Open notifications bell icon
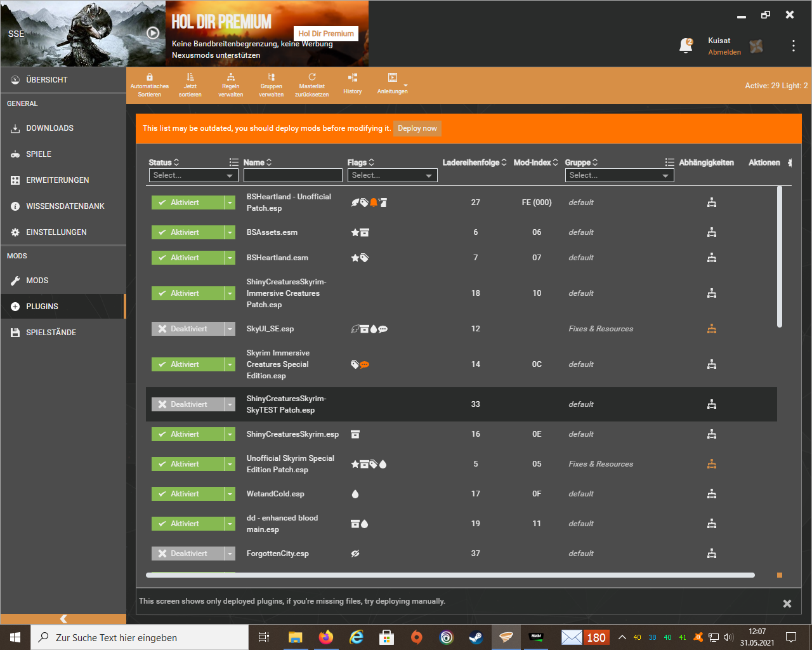This screenshot has height=650, width=812. tap(686, 45)
